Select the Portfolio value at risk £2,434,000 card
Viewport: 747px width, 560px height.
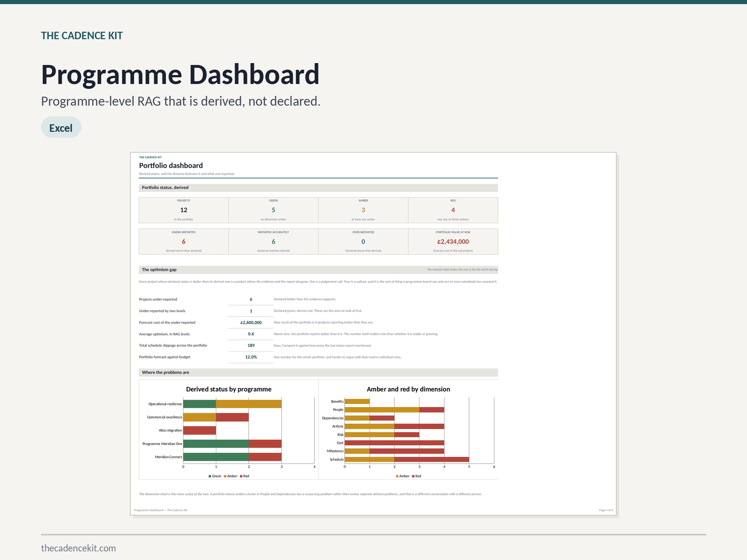(x=453, y=242)
